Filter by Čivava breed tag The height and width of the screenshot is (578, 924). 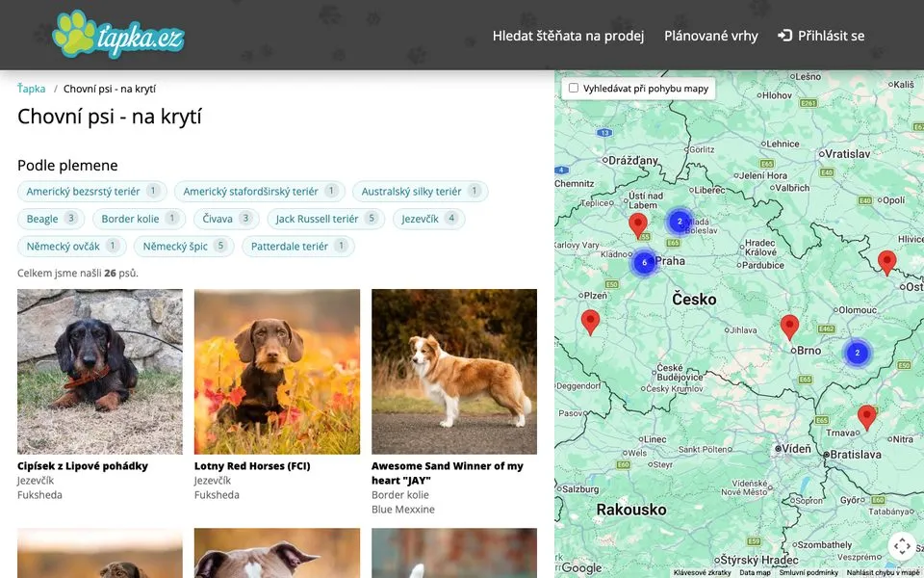point(226,219)
